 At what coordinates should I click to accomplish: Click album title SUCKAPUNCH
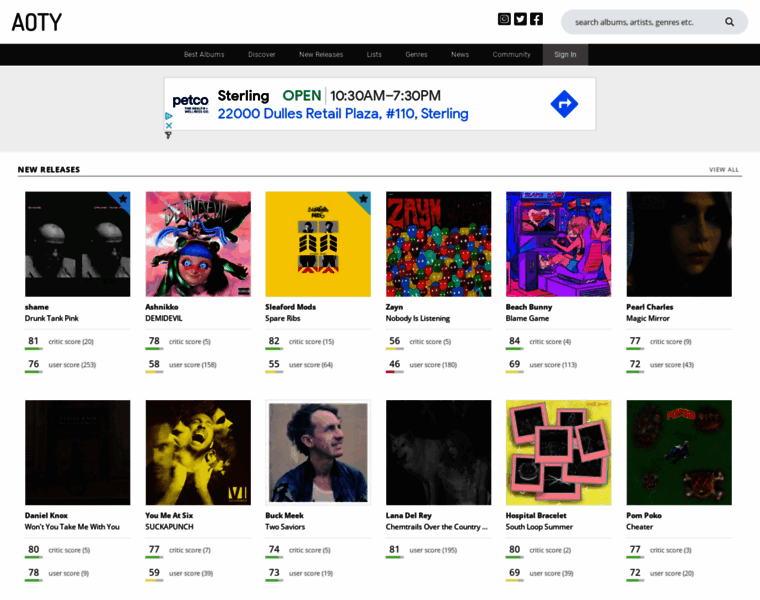(x=169, y=527)
